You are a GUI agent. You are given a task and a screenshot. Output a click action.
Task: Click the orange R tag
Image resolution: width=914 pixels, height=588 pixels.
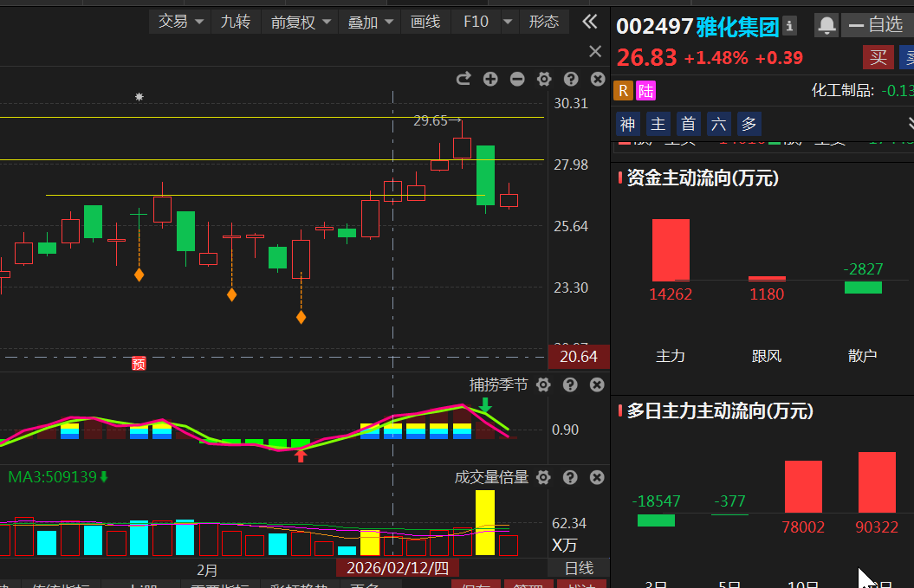(x=623, y=91)
